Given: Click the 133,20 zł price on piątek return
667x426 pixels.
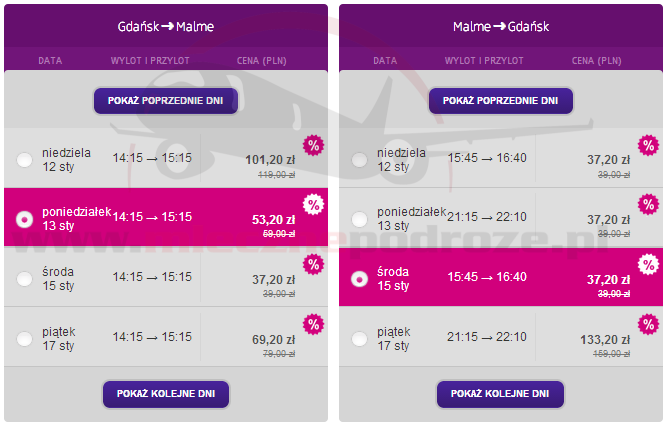Looking at the screenshot, I should pos(606,338).
